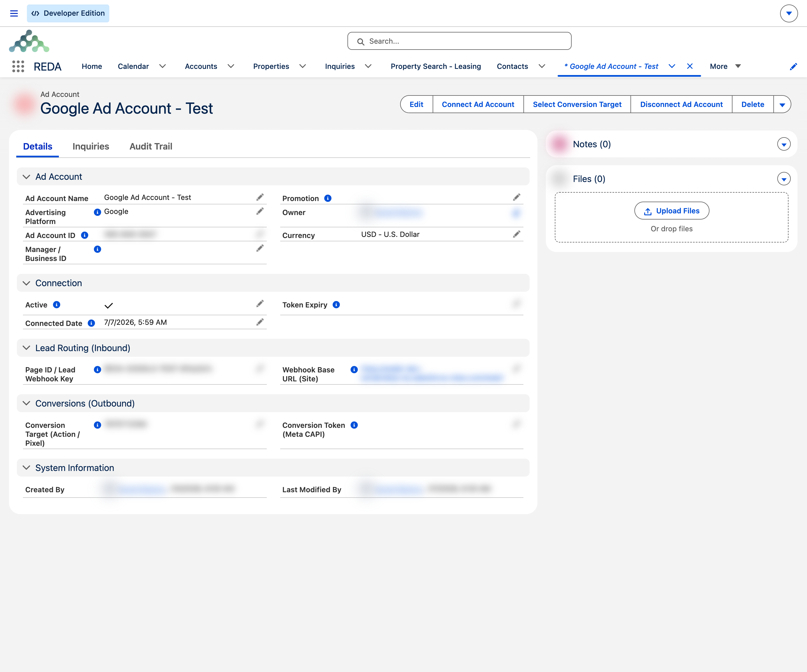807x672 pixels.
Task: Show info tooltip for Conversion Token
Action: pos(354,425)
